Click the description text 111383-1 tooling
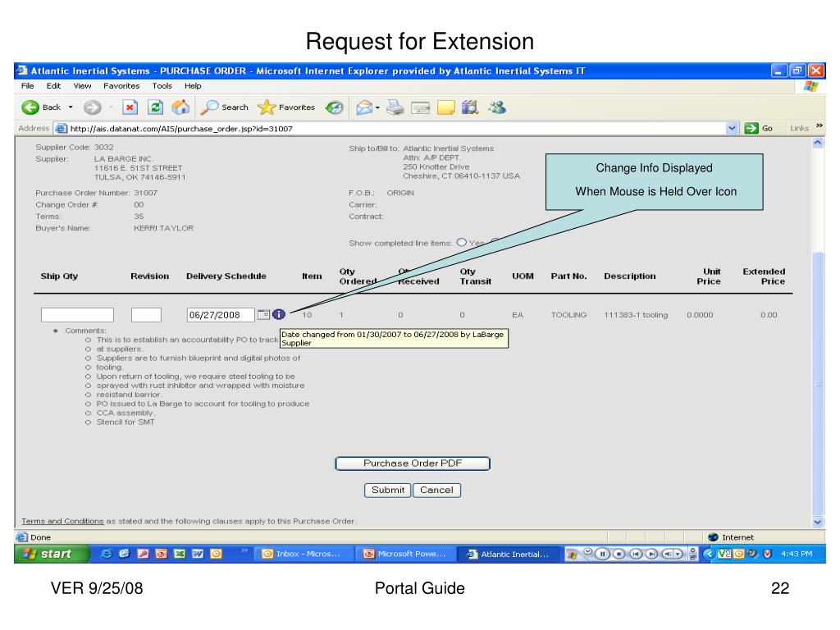 (x=636, y=315)
